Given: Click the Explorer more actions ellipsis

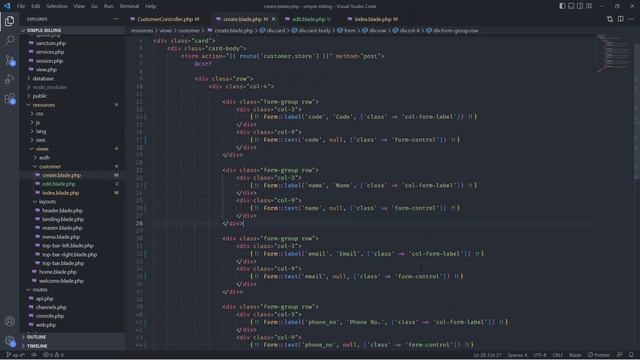Looking at the screenshot, I should (x=116, y=19).
